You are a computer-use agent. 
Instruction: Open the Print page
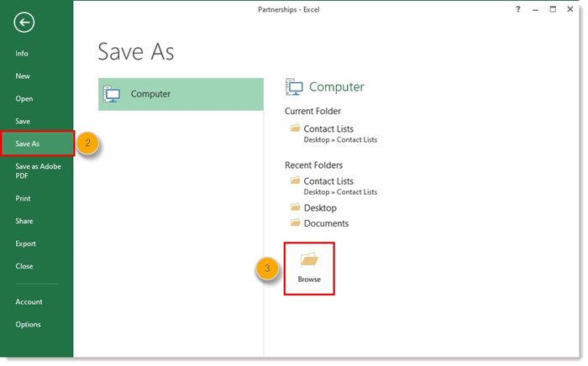23,199
